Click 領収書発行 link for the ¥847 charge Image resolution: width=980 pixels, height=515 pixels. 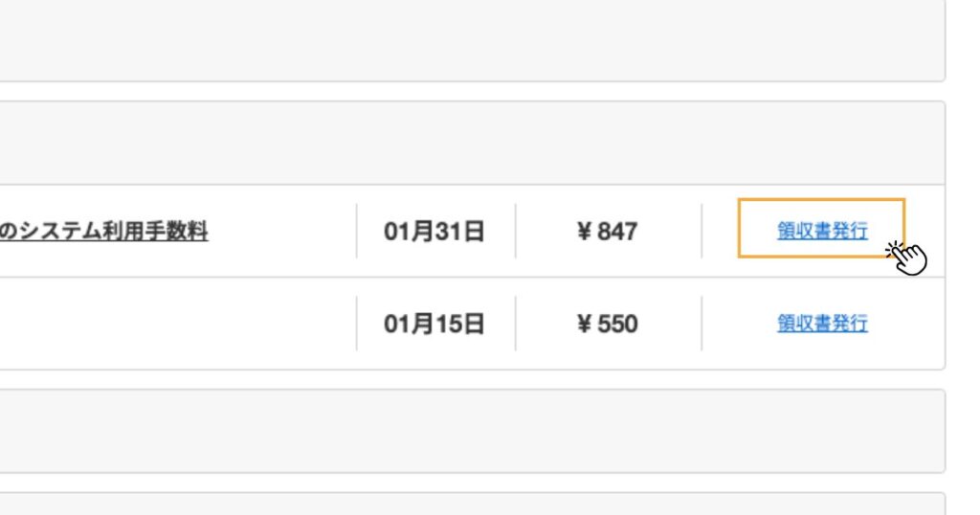(822, 232)
